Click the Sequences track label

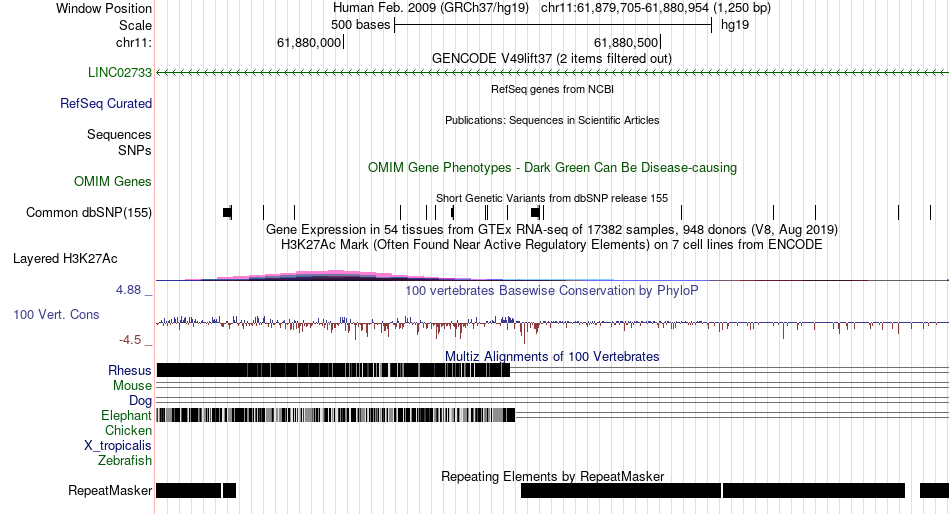pos(119,134)
